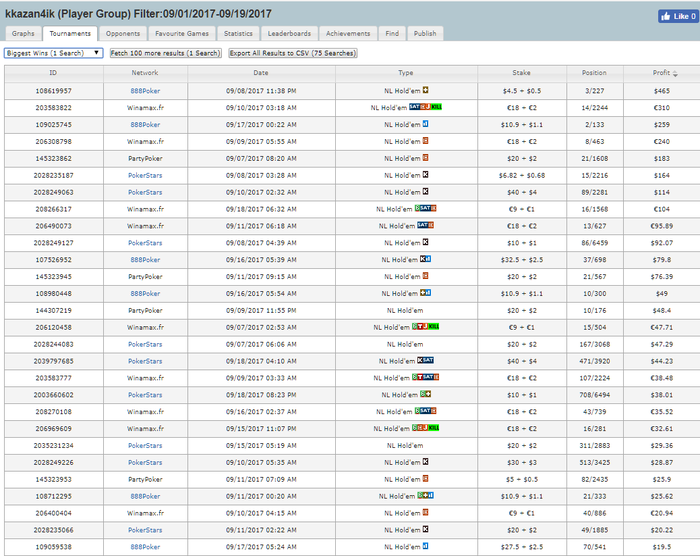Click position 14/2244 cell
Image resolution: width=700 pixels, height=556 pixels.
point(594,108)
